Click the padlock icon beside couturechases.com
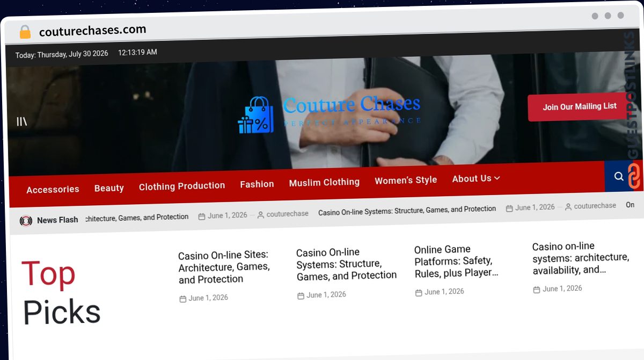The width and height of the screenshot is (644, 360). click(25, 32)
